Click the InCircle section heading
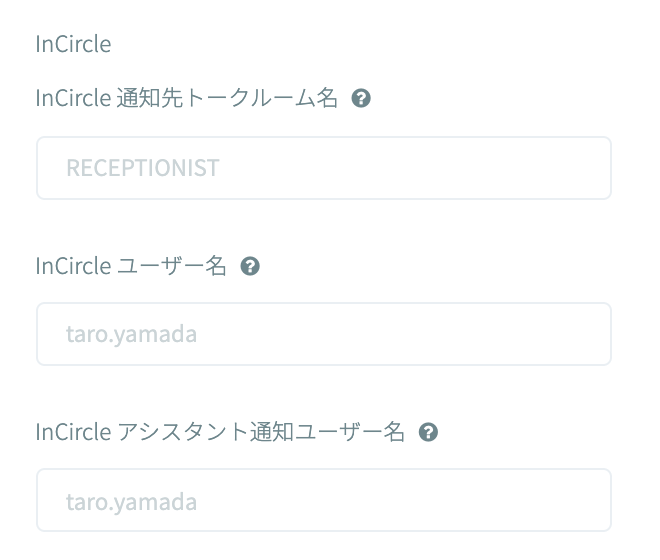This screenshot has width=660, height=560. coord(73,44)
